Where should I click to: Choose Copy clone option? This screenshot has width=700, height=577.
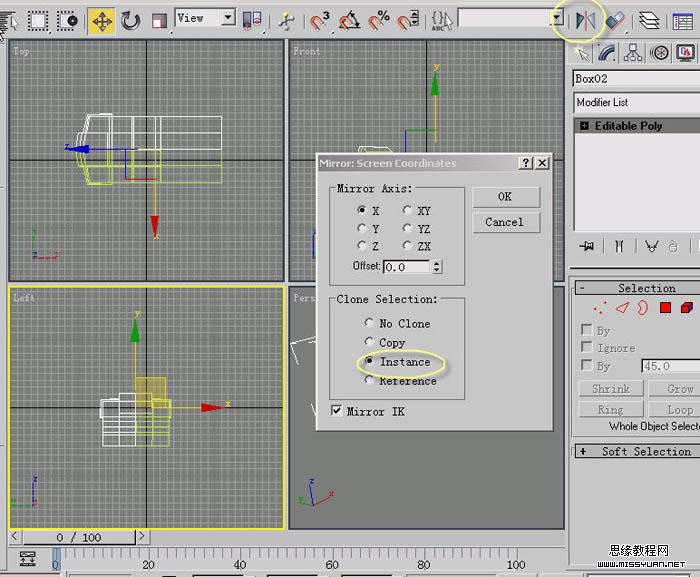369,342
